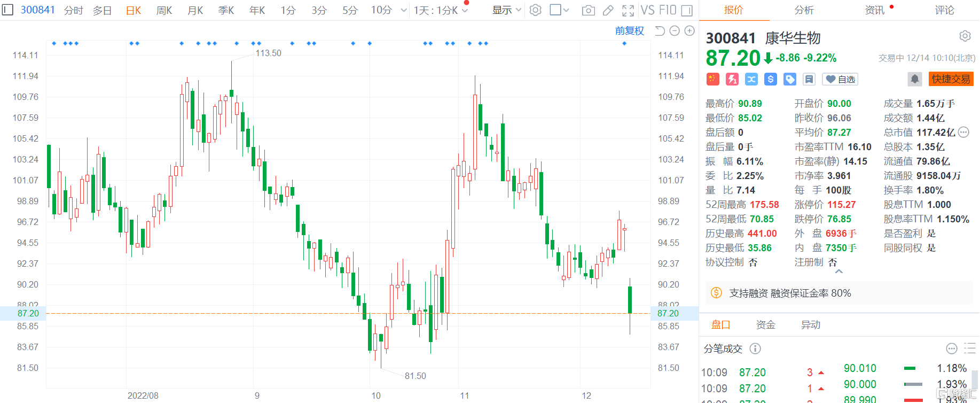The image size is (980, 403).
Task: Click the 换手率 1.80% value
Action: [930, 190]
